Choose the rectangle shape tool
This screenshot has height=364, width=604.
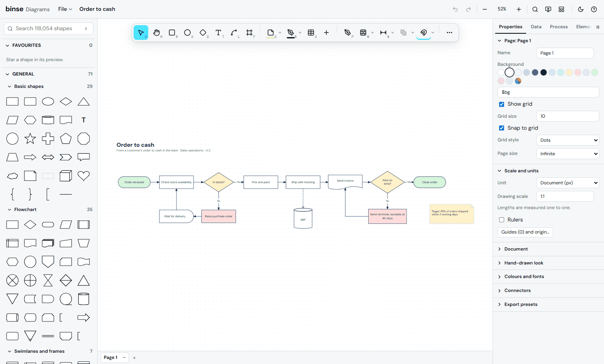tap(172, 33)
